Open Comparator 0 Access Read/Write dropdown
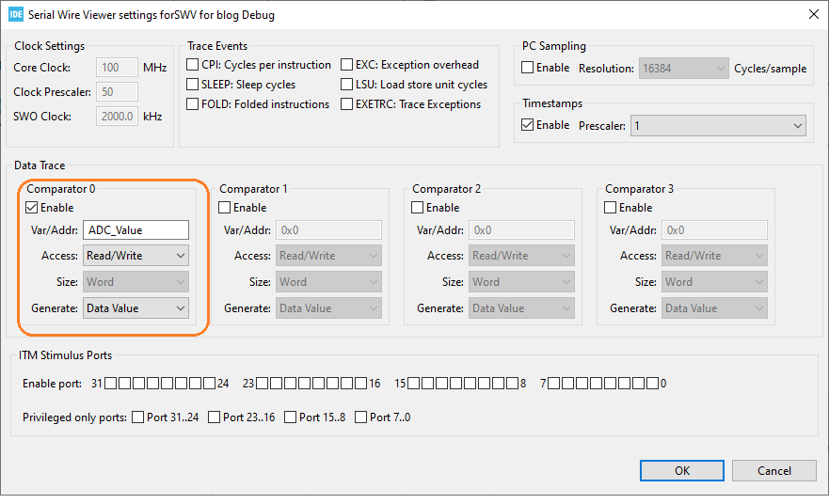This screenshot has width=829, height=504. tap(136, 256)
